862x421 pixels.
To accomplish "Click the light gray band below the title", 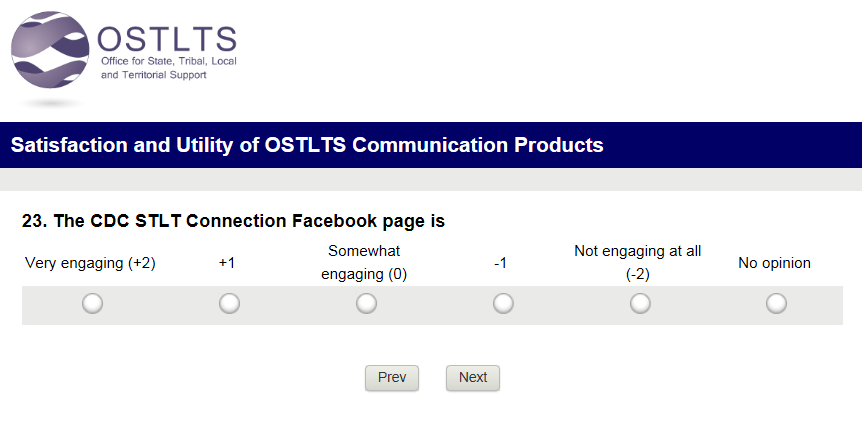I will coord(431,179).
